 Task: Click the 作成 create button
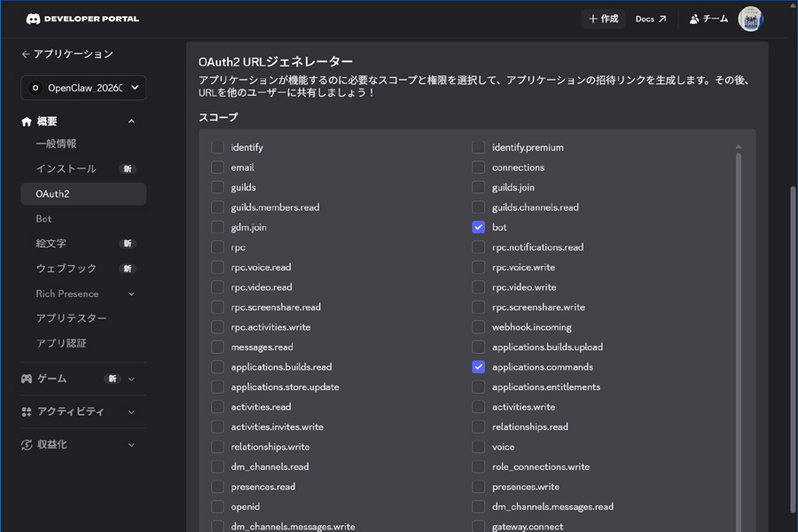(x=603, y=18)
